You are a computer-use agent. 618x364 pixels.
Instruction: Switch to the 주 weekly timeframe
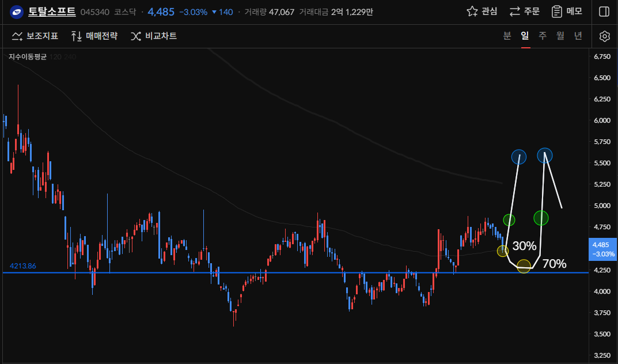(543, 36)
